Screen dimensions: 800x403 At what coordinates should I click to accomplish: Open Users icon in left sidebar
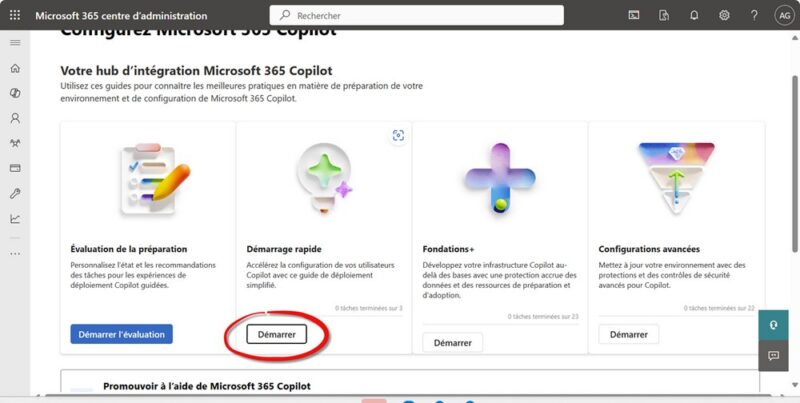(x=15, y=118)
